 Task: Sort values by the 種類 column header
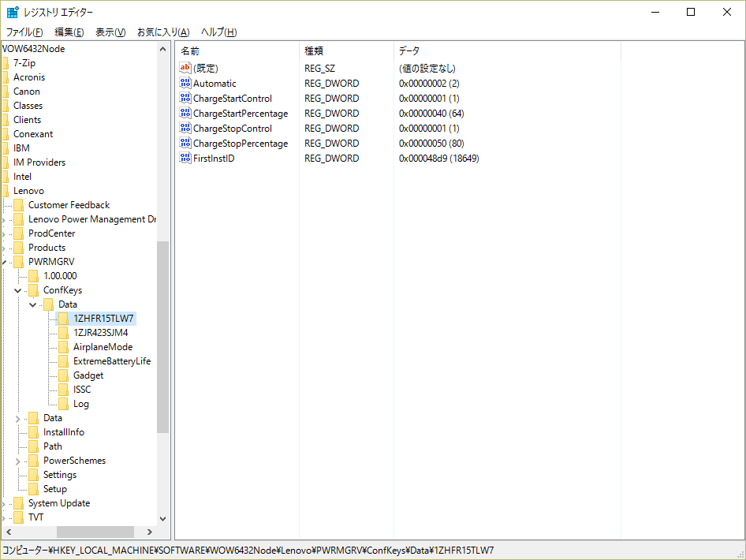pos(346,51)
